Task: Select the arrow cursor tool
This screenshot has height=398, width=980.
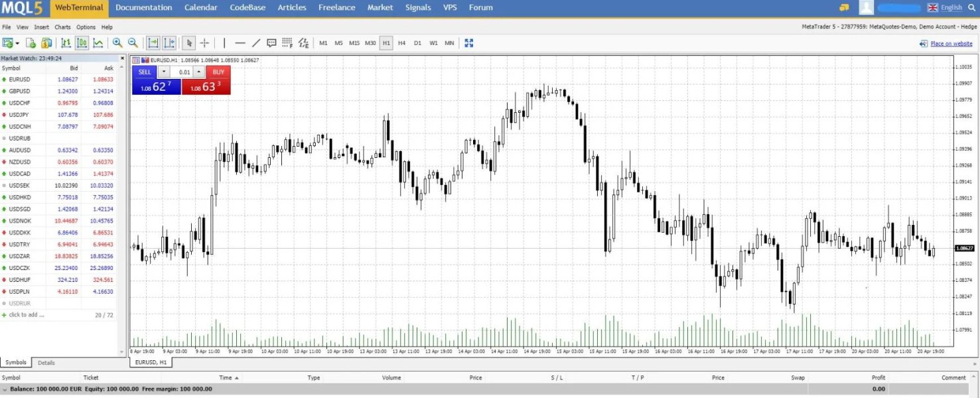Action: click(x=189, y=43)
